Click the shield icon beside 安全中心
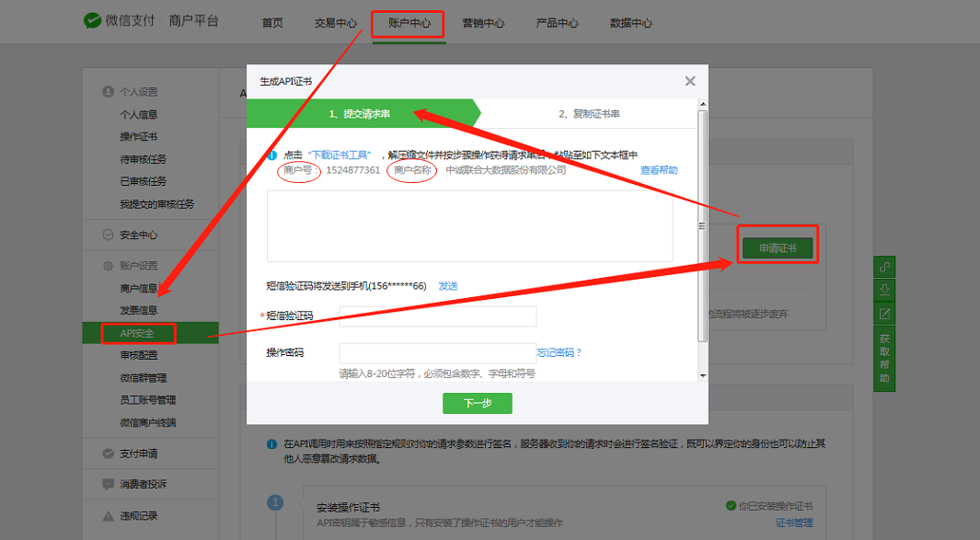 (x=108, y=234)
